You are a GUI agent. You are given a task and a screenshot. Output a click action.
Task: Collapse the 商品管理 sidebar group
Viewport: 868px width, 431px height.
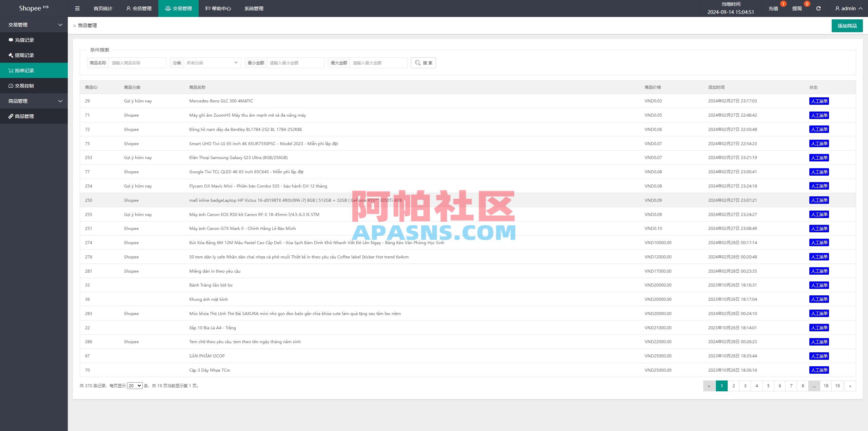[34, 101]
